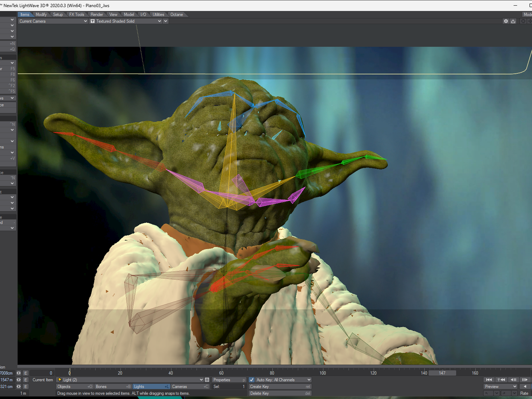
Task: Open viewport settings gear icon
Action: (x=506, y=21)
